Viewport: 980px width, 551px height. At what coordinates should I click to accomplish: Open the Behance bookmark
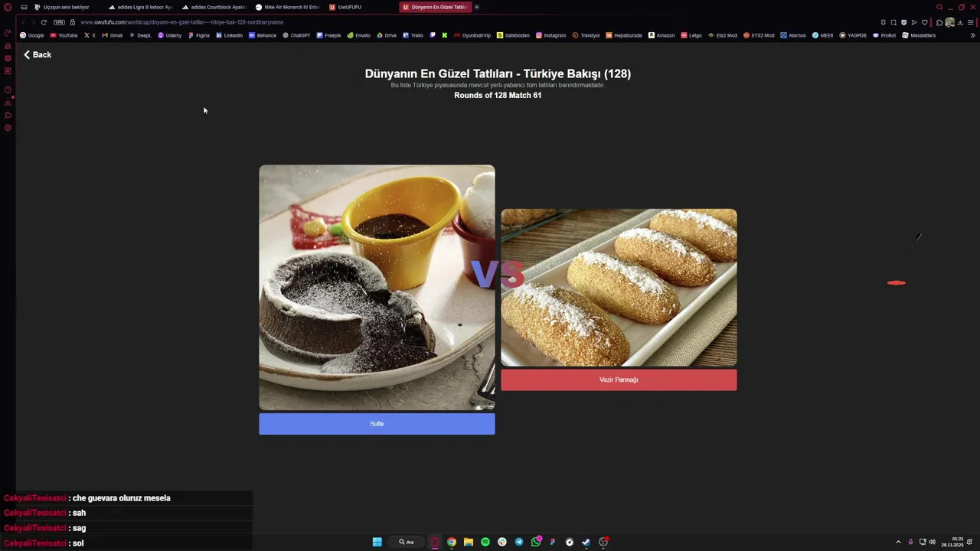click(263, 35)
